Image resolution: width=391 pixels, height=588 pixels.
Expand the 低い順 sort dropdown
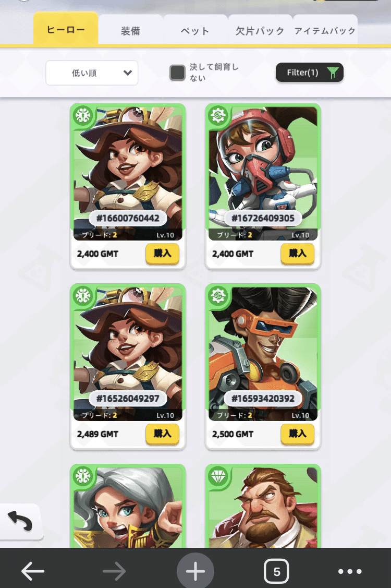(x=92, y=73)
